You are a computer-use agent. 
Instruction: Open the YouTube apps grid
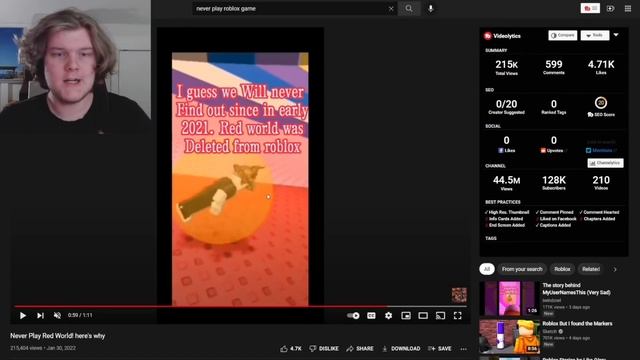(x=628, y=9)
